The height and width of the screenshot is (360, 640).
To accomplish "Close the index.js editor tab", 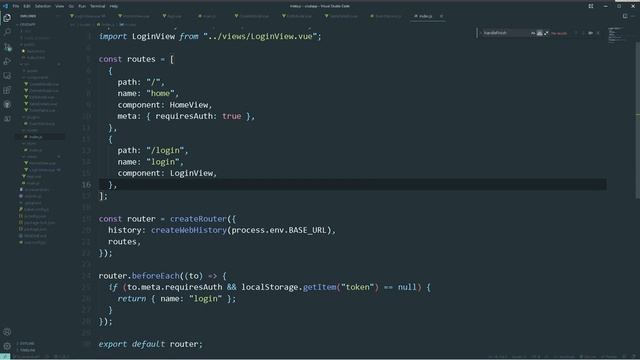I will tap(441, 16).
